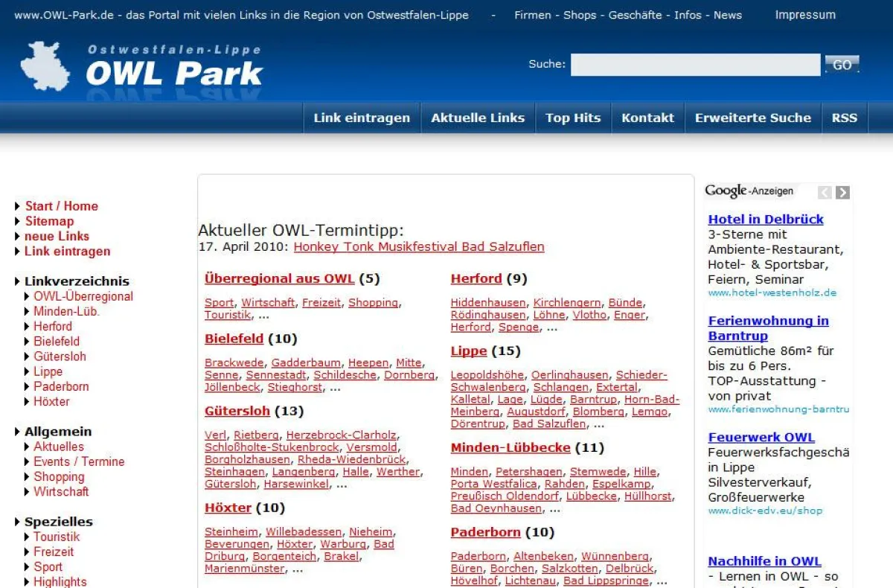This screenshot has width=893, height=588.
Task: Open the Bielefeld category heading link
Action: tap(234, 339)
